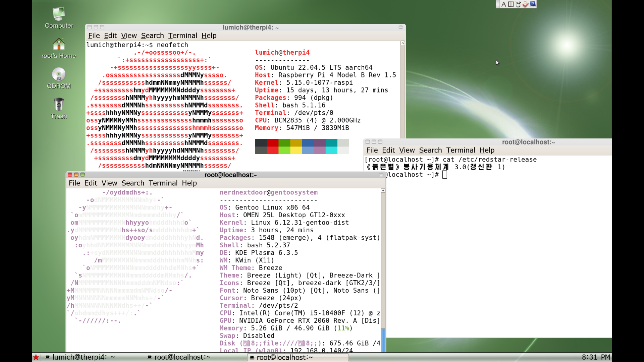Click red close button of Gentoo neofetch terminal
The image size is (644, 362).
tap(70, 175)
